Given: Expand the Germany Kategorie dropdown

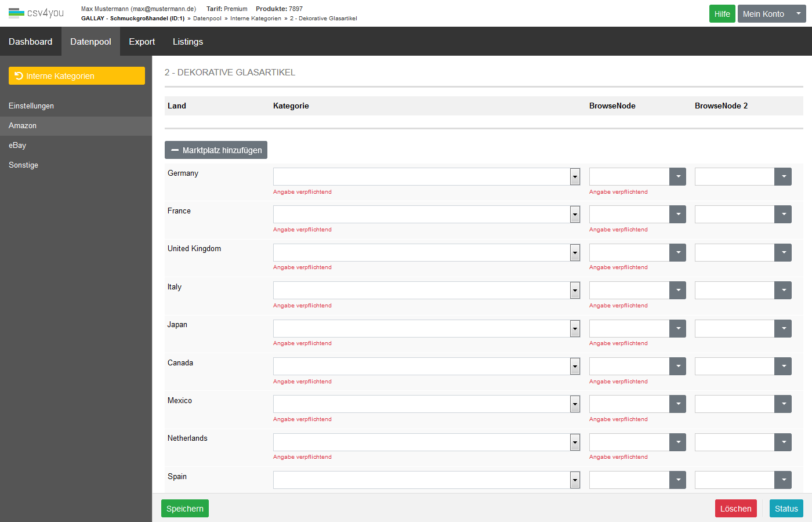Looking at the screenshot, I should (574, 177).
